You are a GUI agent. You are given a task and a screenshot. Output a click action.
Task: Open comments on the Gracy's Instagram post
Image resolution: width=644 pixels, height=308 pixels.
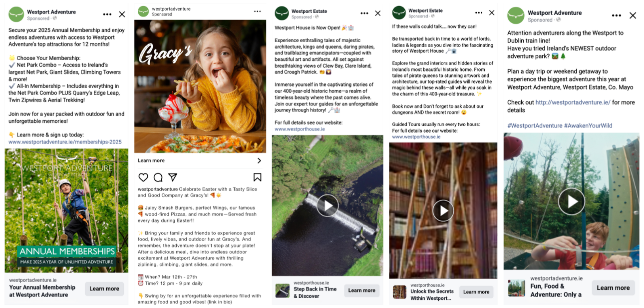[x=158, y=177]
